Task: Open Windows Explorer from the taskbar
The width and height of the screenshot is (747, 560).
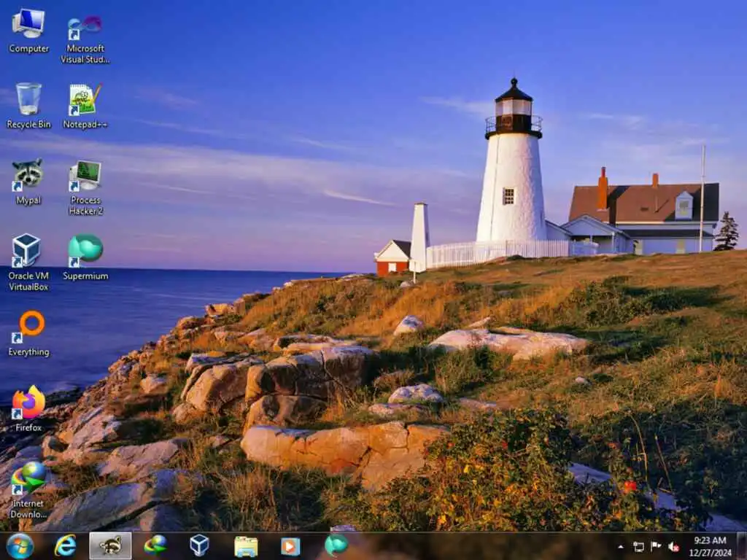Action: tap(246, 545)
